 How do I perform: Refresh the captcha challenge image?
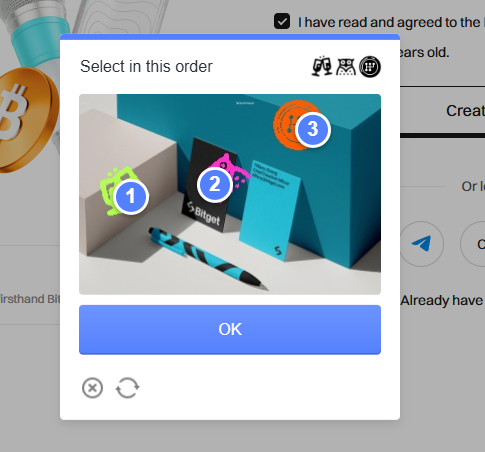point(127,388)
